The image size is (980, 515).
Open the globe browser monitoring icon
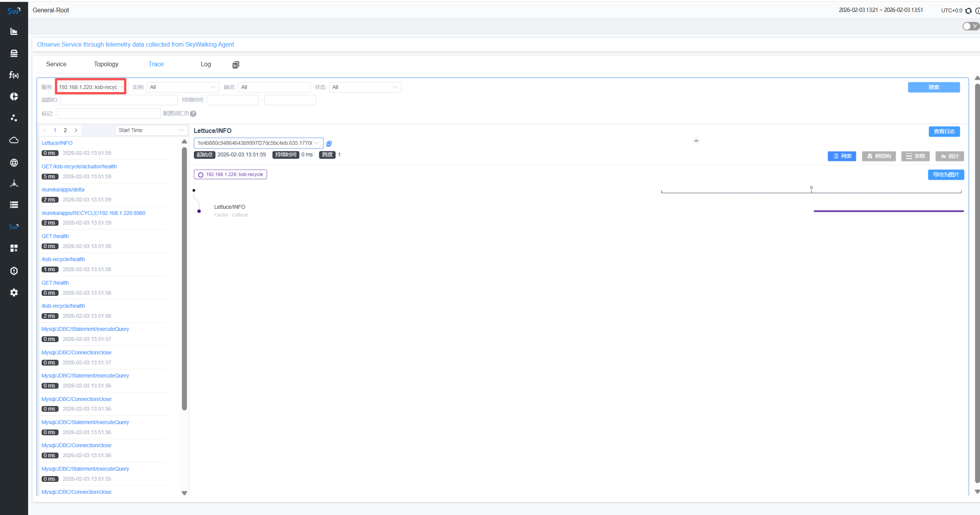14,163
